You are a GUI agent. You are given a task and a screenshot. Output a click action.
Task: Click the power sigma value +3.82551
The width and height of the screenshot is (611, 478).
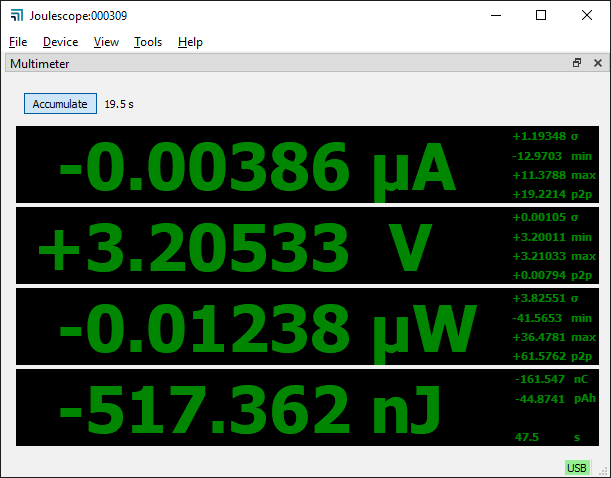(539, 298)
